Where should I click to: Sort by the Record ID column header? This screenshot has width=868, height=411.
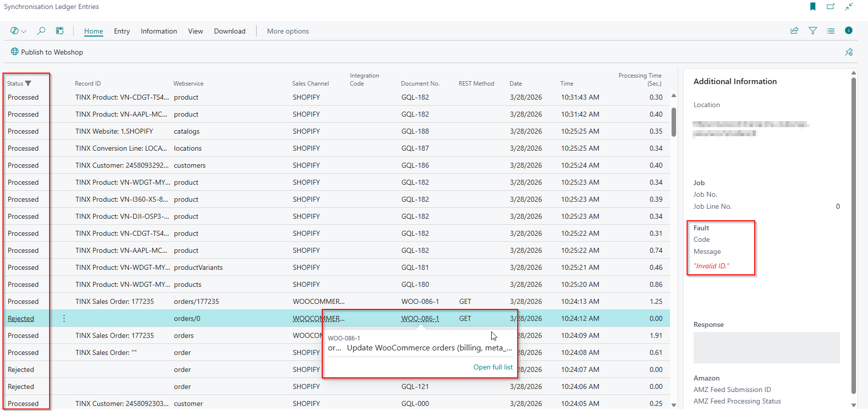(x=88, y=84)
